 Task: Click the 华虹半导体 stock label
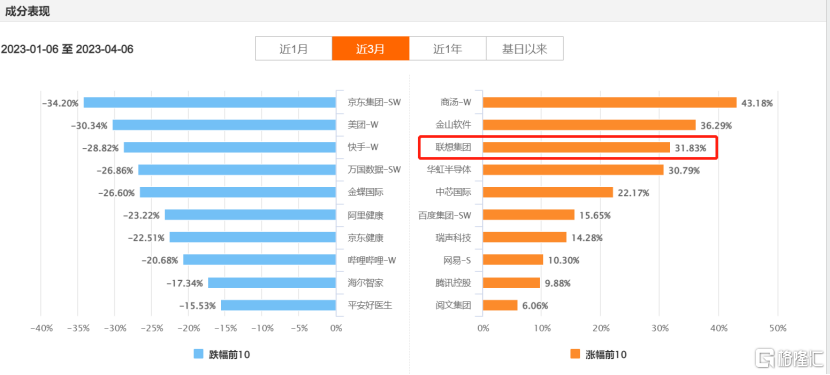[449, 170]
